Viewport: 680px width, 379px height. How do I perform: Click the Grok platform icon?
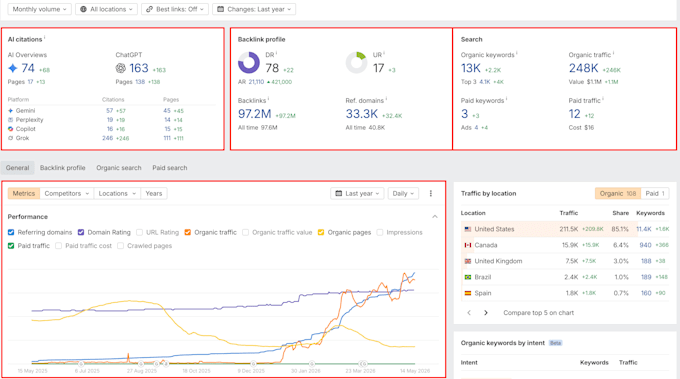[10, 138]
